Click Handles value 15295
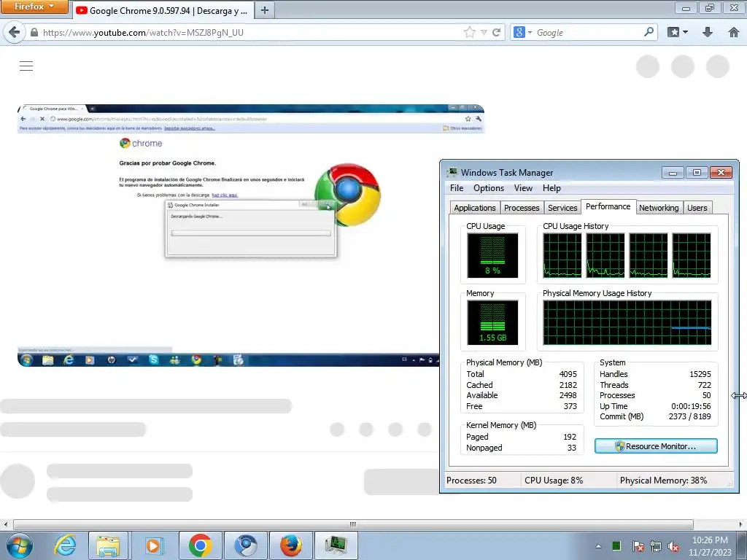This screenshot has height=560, width=747. point(700,374)
